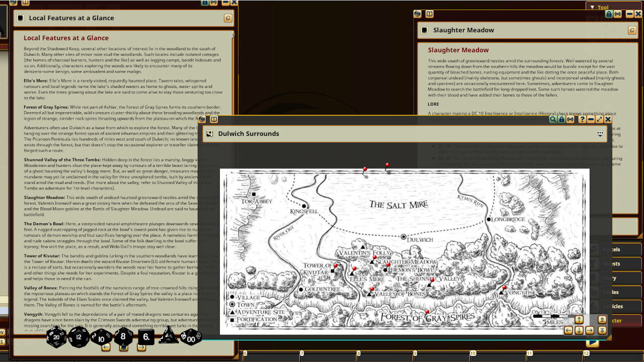This screenshot has height=362, width=644.
Task: Toggle the broadcast sharing icon on Slaughter Meadow
Action: click(x=617, y=14)
